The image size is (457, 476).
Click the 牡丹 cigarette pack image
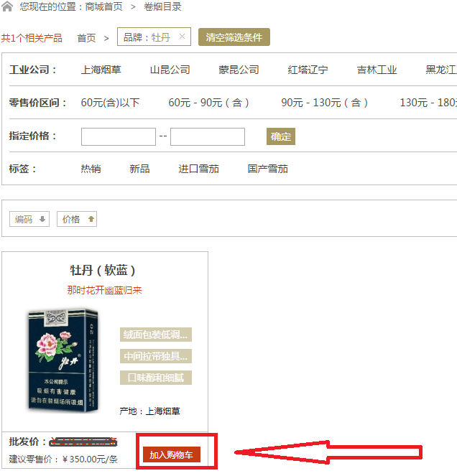coord(63,360)
